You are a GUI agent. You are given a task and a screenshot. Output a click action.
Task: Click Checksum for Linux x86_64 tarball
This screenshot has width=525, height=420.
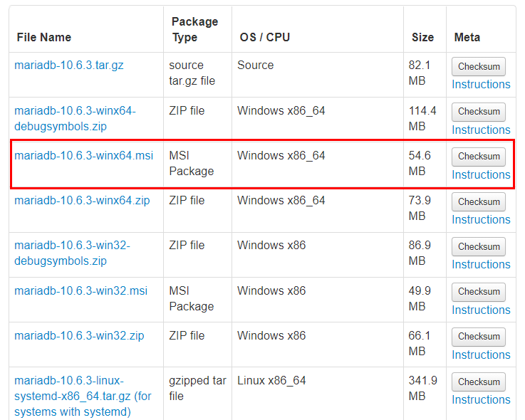coord(479,382)
